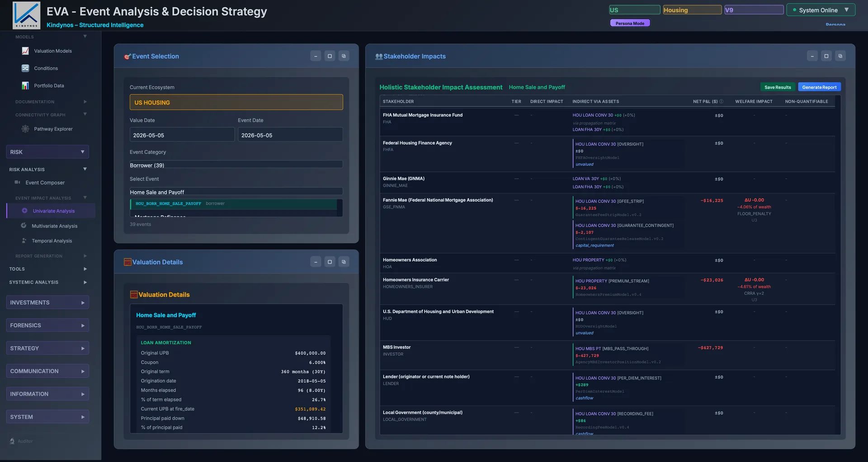Click the STAKEHOLDER column header
Viewport: 868px width, 462px height.
pyautogui.click(x=398, y=102)
